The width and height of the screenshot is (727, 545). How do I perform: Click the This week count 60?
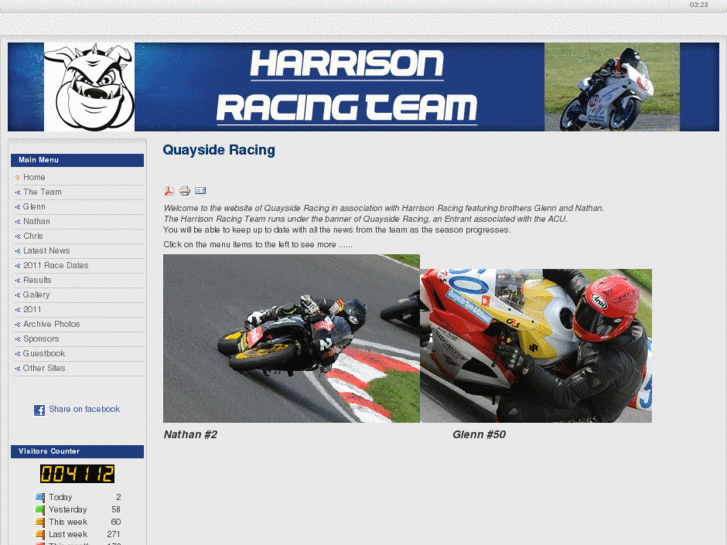click(116, 522)
